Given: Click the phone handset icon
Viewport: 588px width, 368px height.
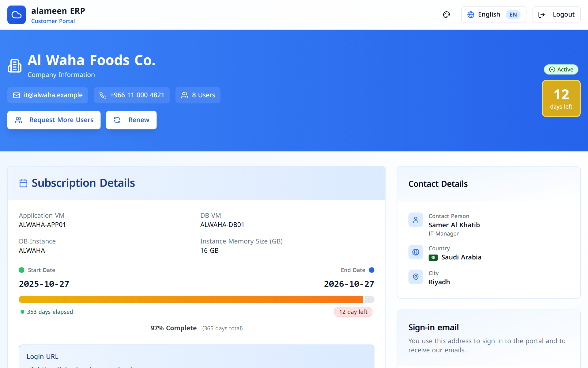Looking at the screenshot, I should 103,95.
